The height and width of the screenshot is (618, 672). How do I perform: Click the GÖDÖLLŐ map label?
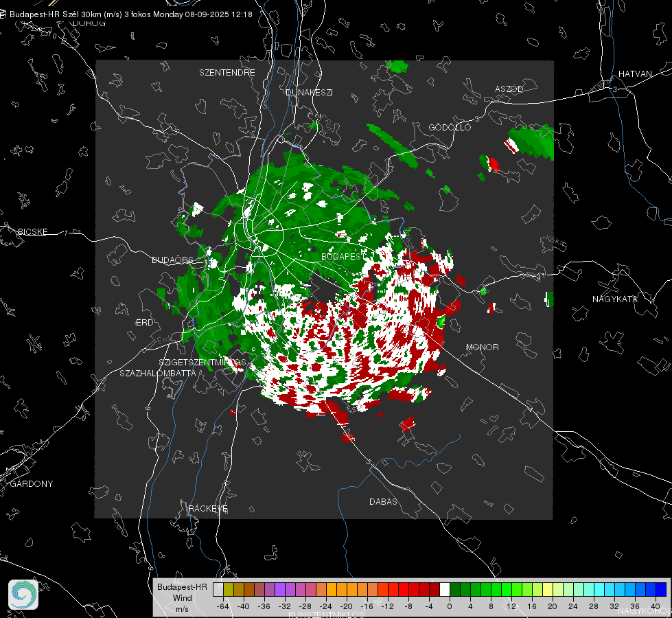point(450,127)
